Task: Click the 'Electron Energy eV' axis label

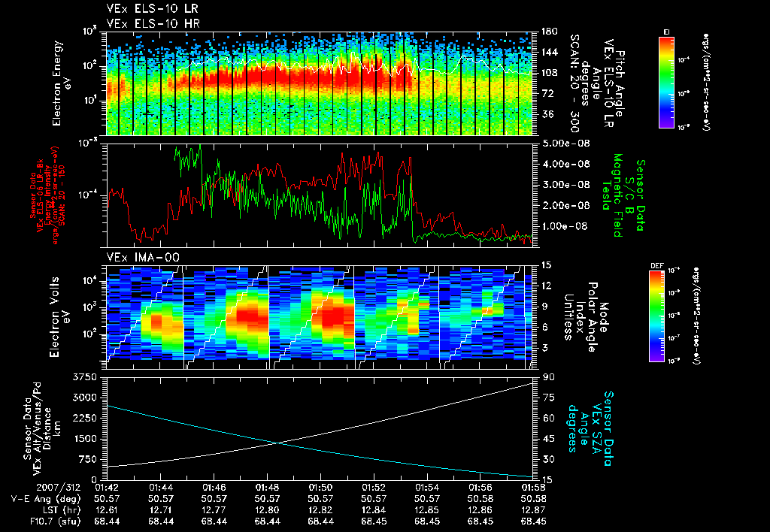Action: [61, 83]
